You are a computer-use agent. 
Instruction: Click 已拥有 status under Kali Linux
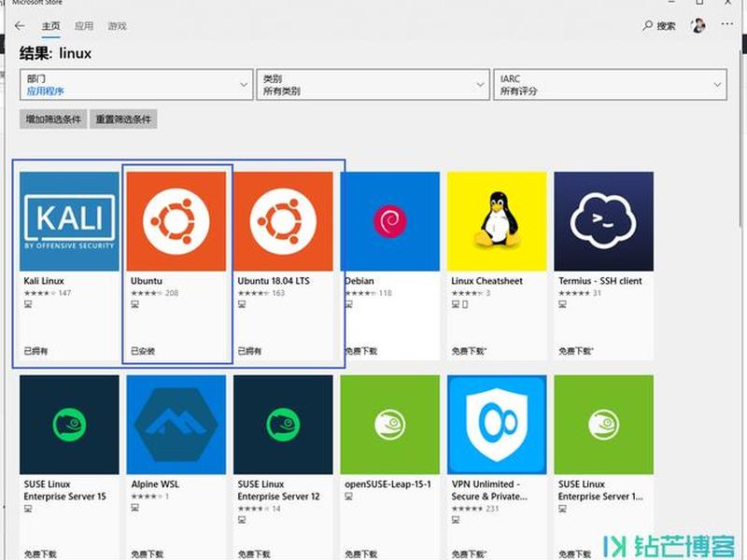tap(35, 352)
